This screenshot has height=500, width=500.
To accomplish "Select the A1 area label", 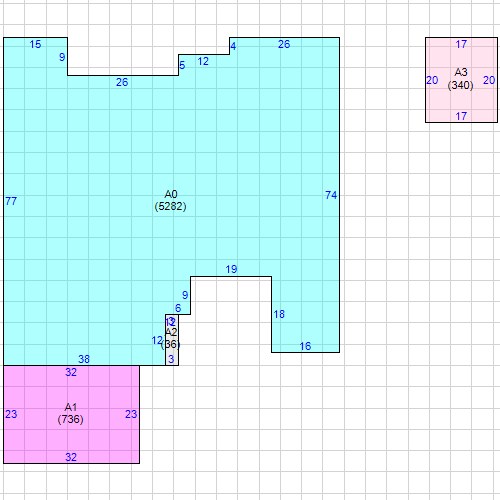I will [71, 407].
